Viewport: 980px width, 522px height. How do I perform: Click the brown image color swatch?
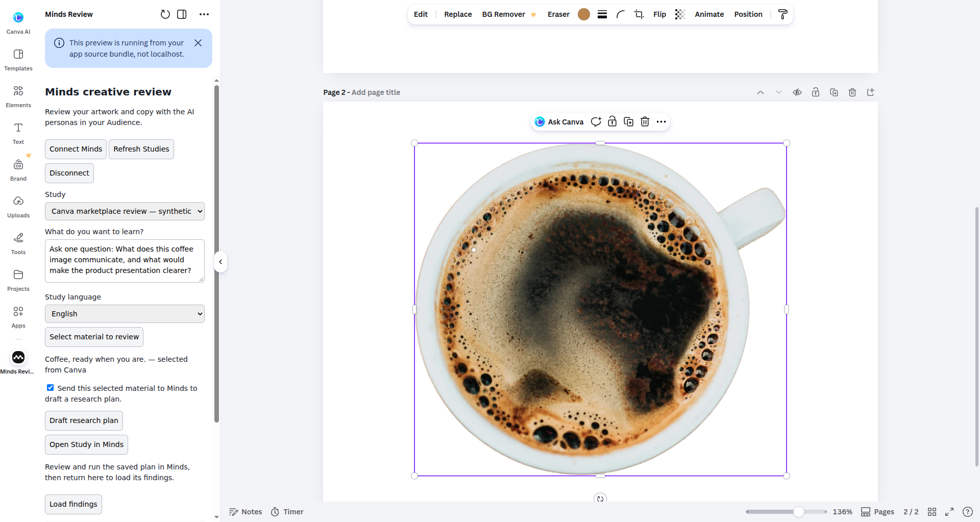tap(584, 14)
